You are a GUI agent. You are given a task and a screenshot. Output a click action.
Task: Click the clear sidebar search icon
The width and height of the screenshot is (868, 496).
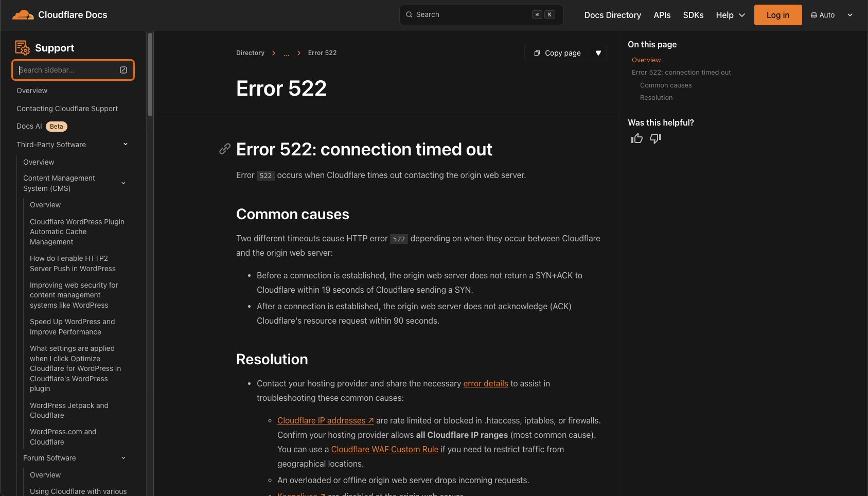(x=123, y=70)
